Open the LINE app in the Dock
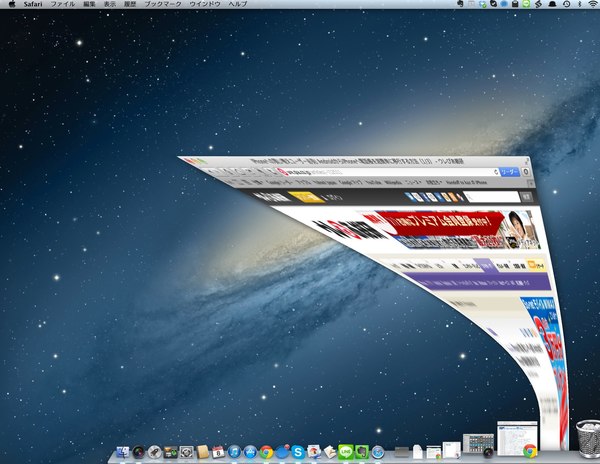 click(x=346, y=453)
